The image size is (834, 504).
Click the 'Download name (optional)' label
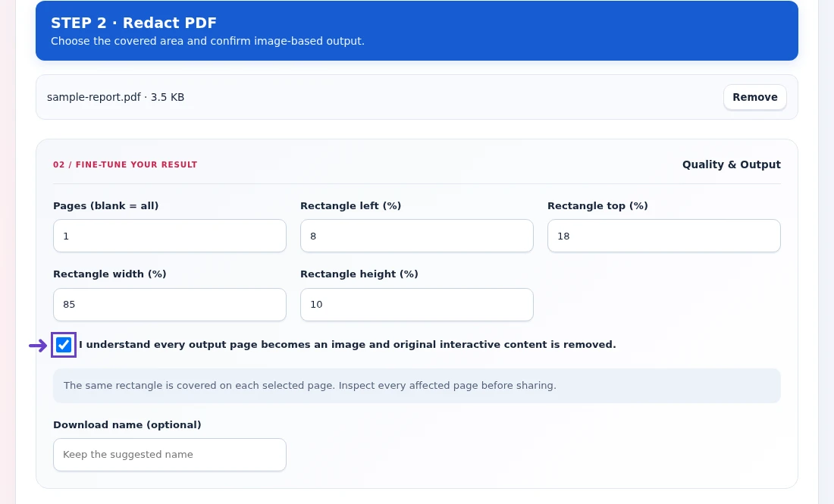point(127,424)
